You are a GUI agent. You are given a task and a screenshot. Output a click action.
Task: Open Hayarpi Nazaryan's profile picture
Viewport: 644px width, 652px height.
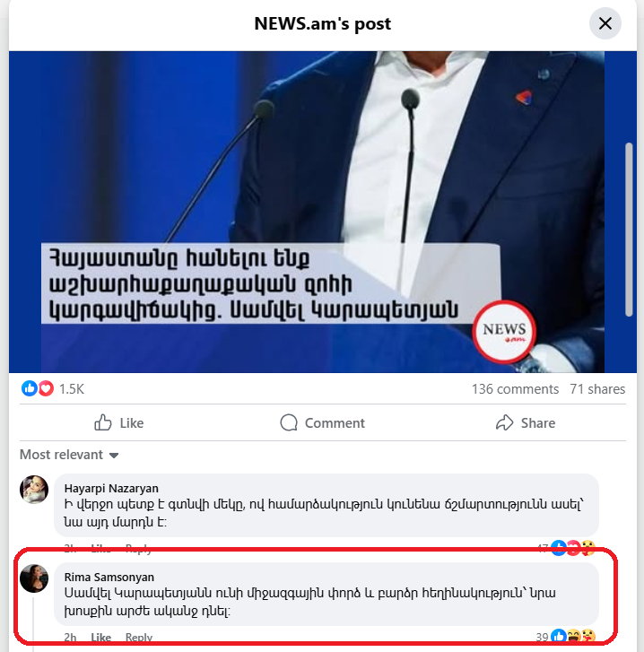coord(34,490)
